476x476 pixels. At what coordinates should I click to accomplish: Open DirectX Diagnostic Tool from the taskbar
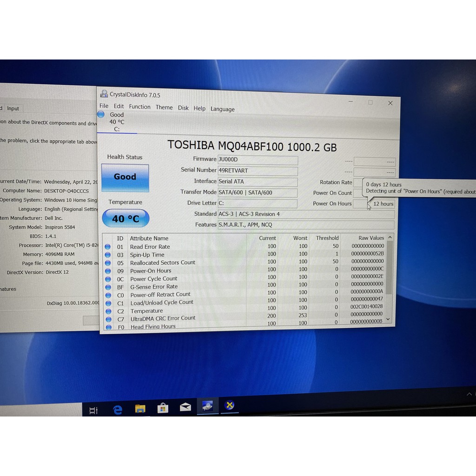(x=229, y=406)
